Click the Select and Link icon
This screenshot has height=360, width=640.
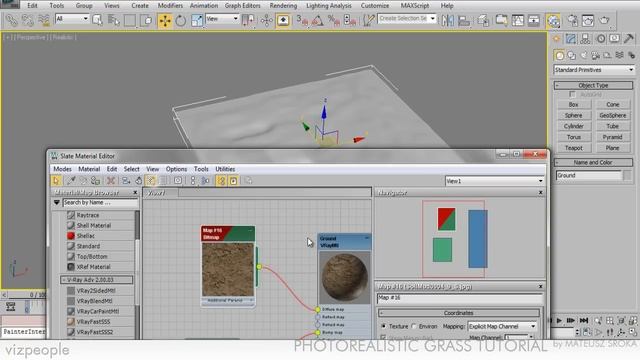11,20
